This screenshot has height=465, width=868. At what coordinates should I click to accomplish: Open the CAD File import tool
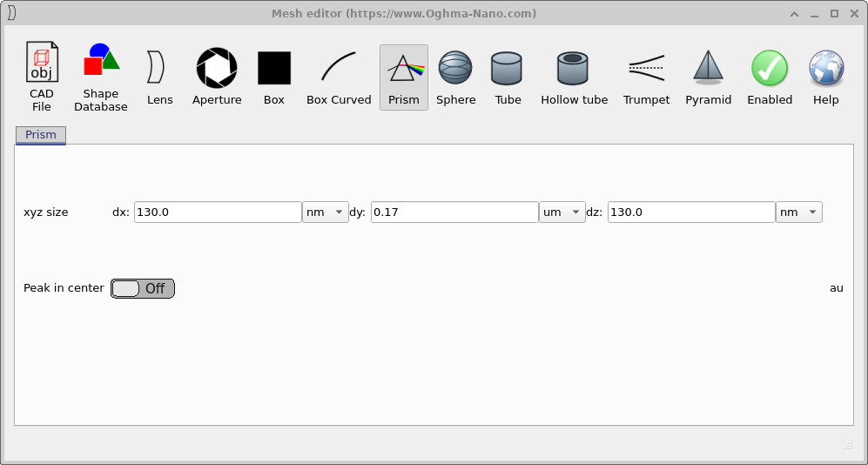point(42,77)
